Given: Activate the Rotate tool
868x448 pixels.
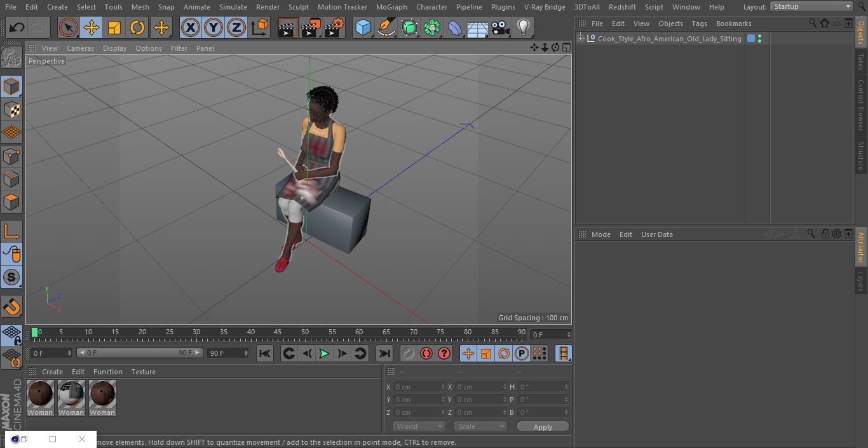Looking at the screenshot, I should pos(137,27).
